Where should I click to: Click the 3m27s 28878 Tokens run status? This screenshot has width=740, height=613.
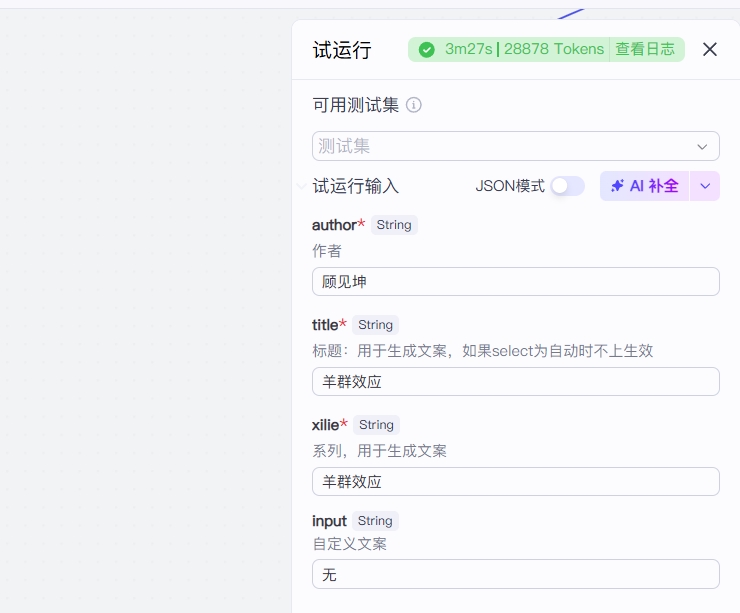[x=524, y=50]
